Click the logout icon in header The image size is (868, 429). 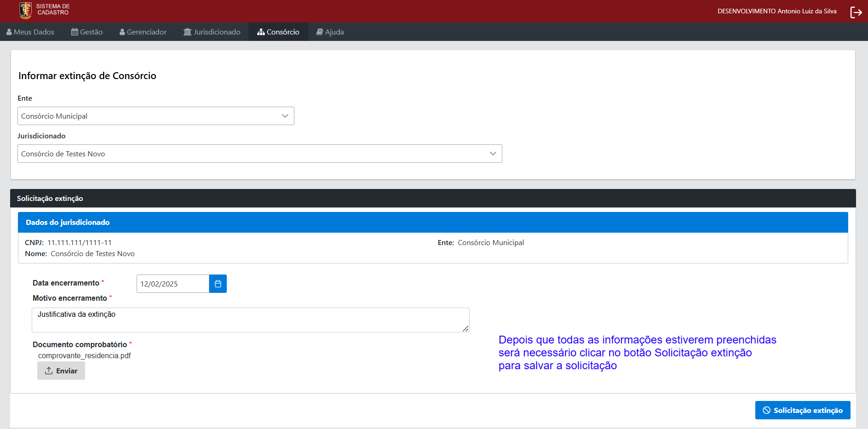tap(856, 12)
